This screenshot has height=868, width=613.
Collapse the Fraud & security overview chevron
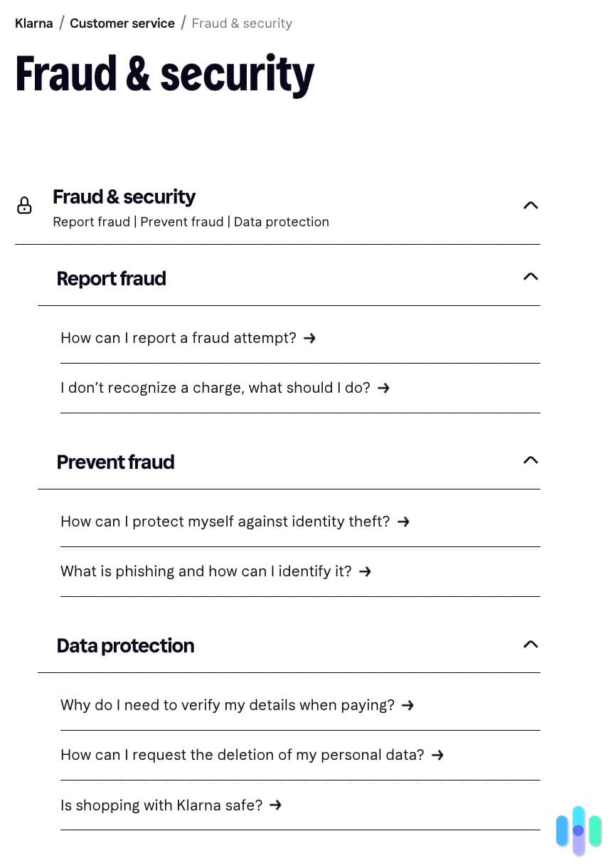click(530, 205)
